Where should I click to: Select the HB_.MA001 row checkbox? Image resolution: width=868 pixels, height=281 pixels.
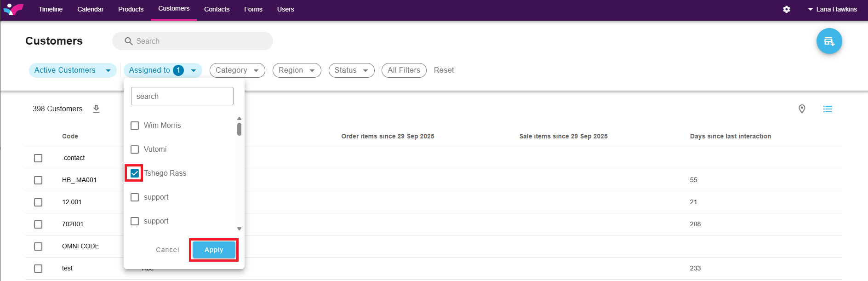[x=38, y=180]
